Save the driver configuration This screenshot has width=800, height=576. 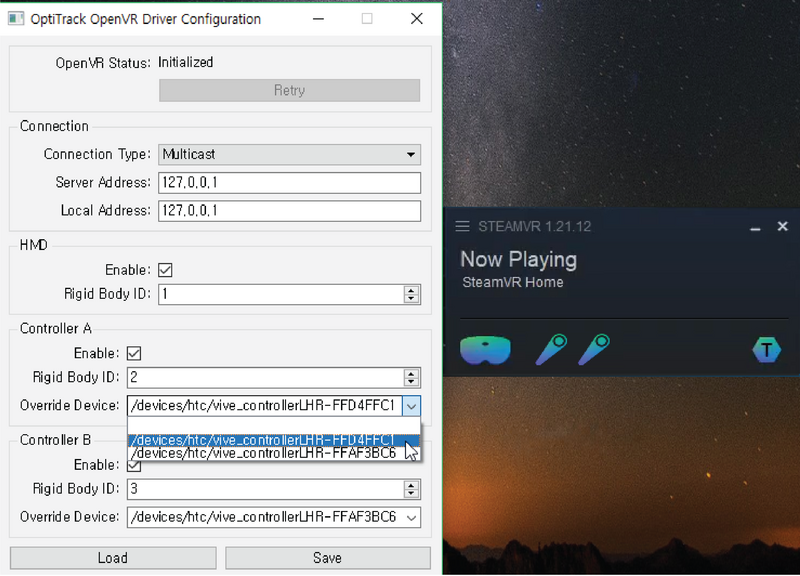coord(327,557)
